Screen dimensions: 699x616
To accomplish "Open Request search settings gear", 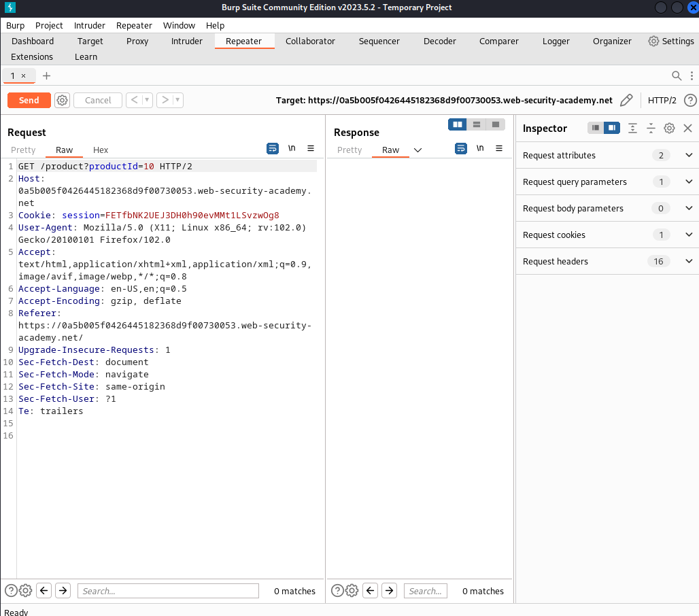I will [25, 591].
